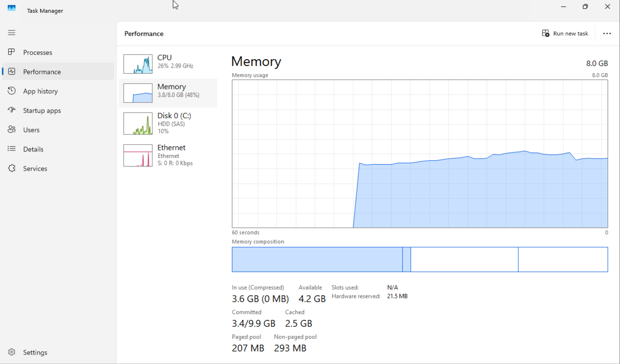Click the 60 seconds axis label

point(246,233)
